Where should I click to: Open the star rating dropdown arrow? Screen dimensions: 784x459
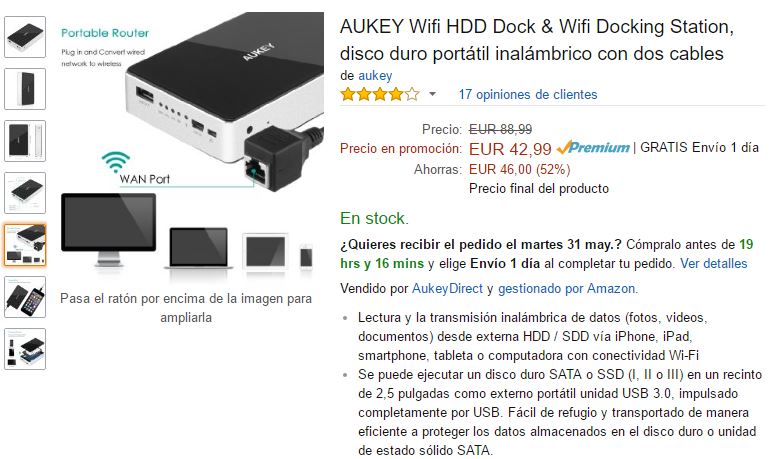click(432, 94)
